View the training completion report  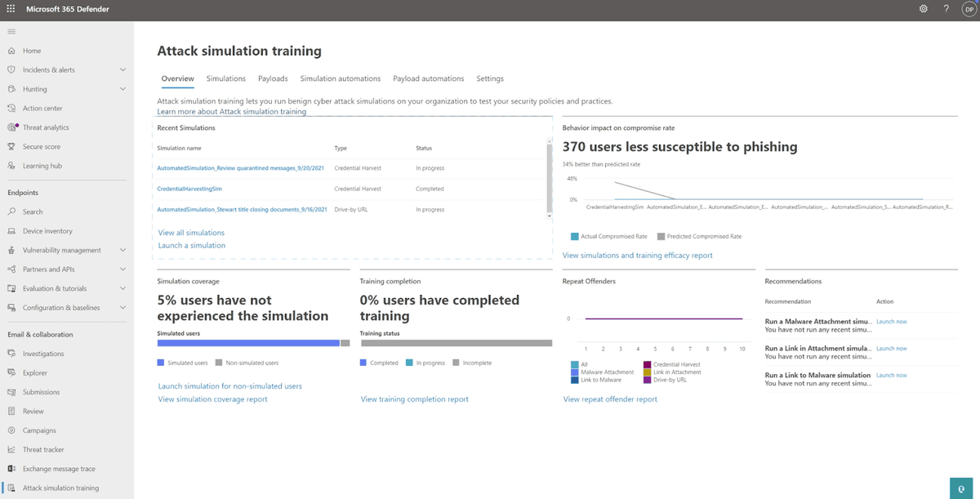(413, 399)
